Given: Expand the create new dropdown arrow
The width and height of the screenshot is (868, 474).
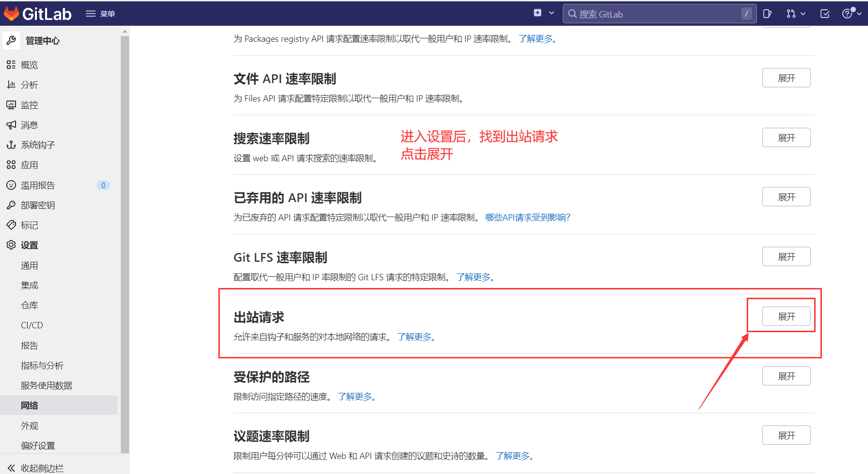Looking at the screenshot, I should point(552,13).
